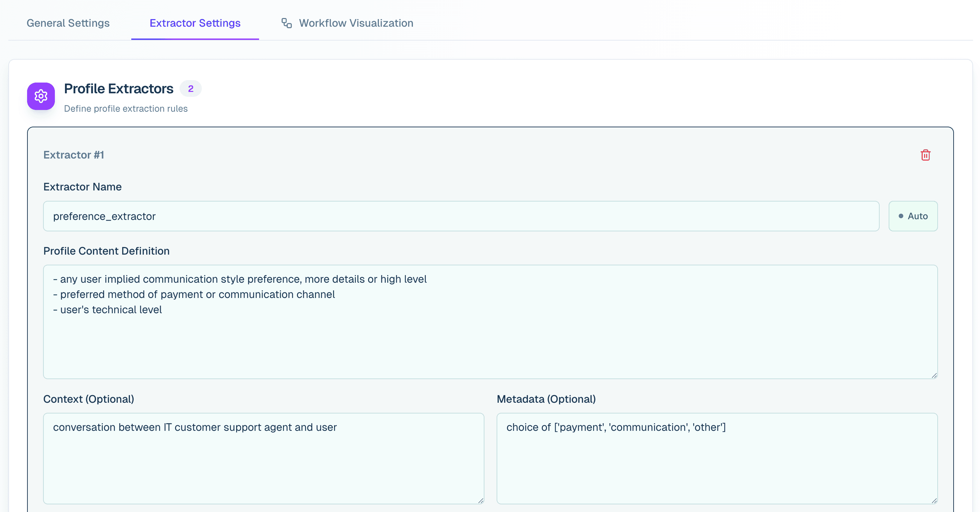Delete Extractor #1 using the trash icon
The width and height of the screenshot is (980, 512).
(925, 155)
